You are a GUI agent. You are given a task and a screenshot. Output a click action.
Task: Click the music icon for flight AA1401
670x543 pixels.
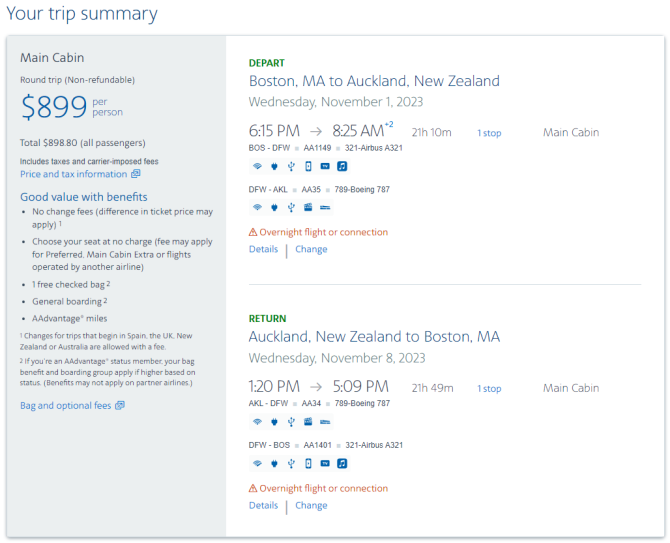342,464
